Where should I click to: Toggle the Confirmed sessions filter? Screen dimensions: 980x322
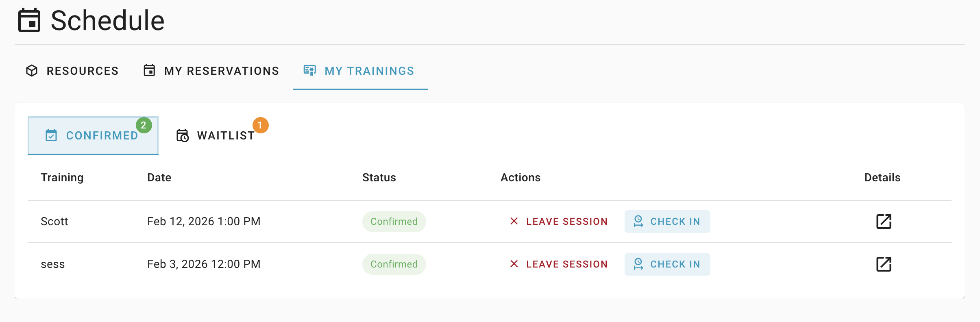(93, 135)
